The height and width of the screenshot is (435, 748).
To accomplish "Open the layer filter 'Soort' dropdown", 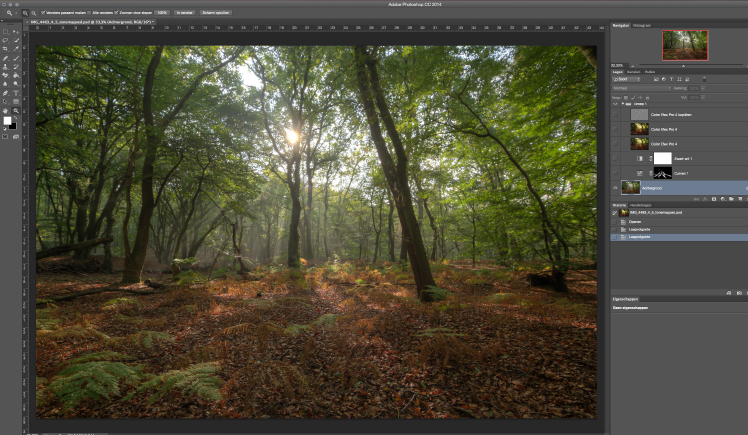I will (x=626, y=79).
